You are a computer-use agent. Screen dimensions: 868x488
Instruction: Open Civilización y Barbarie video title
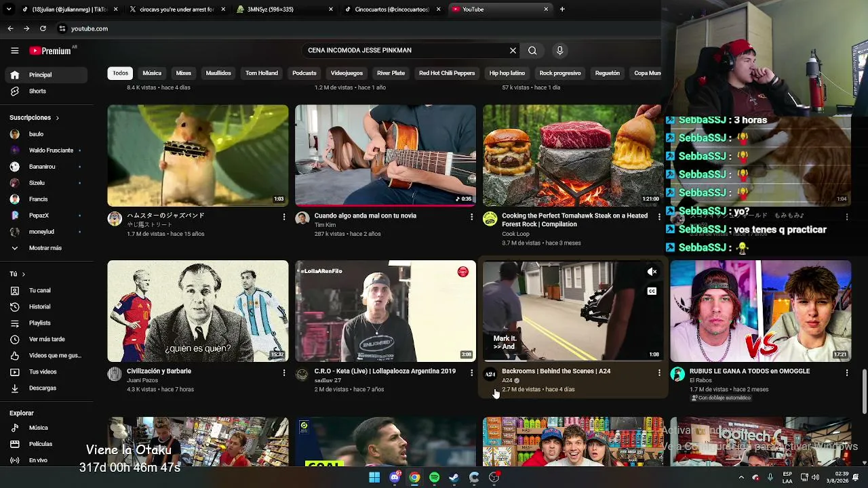pos(159,371)
